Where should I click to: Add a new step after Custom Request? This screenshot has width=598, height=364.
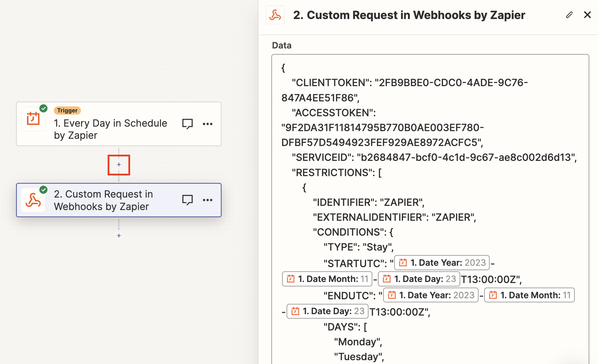pyautogui.click(x=119, y=236)
